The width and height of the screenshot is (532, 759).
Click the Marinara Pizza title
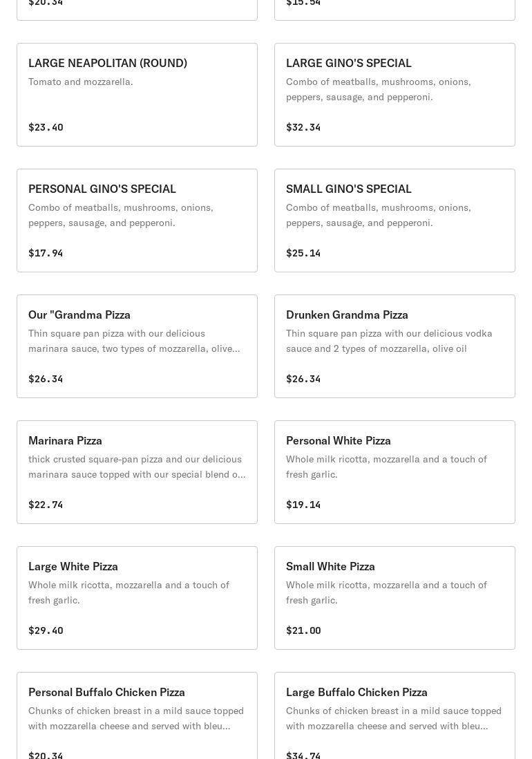65,440
